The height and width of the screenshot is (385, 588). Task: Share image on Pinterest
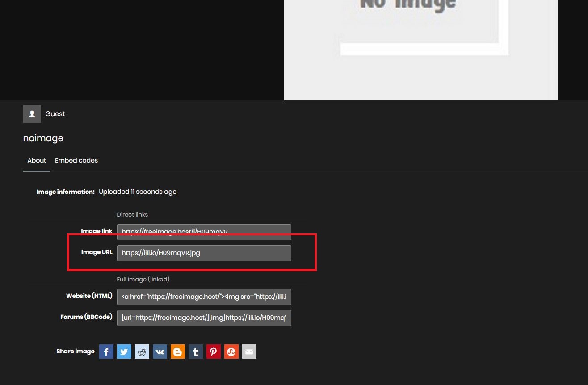click(x=214, y=352)
